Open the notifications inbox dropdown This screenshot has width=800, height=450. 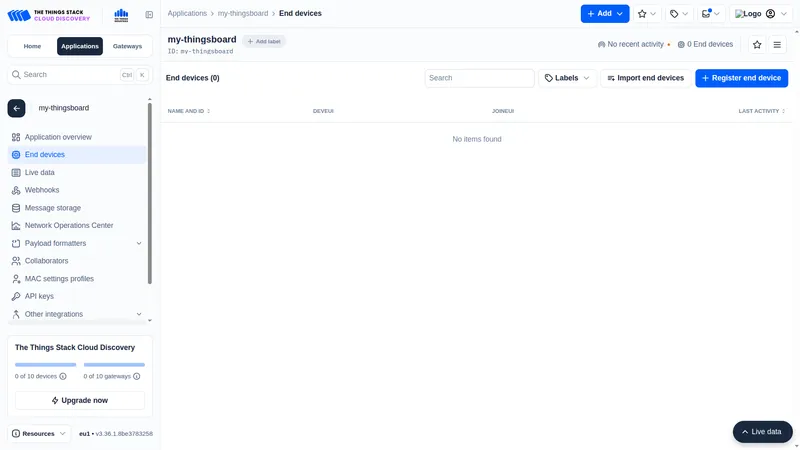[711, 14]
